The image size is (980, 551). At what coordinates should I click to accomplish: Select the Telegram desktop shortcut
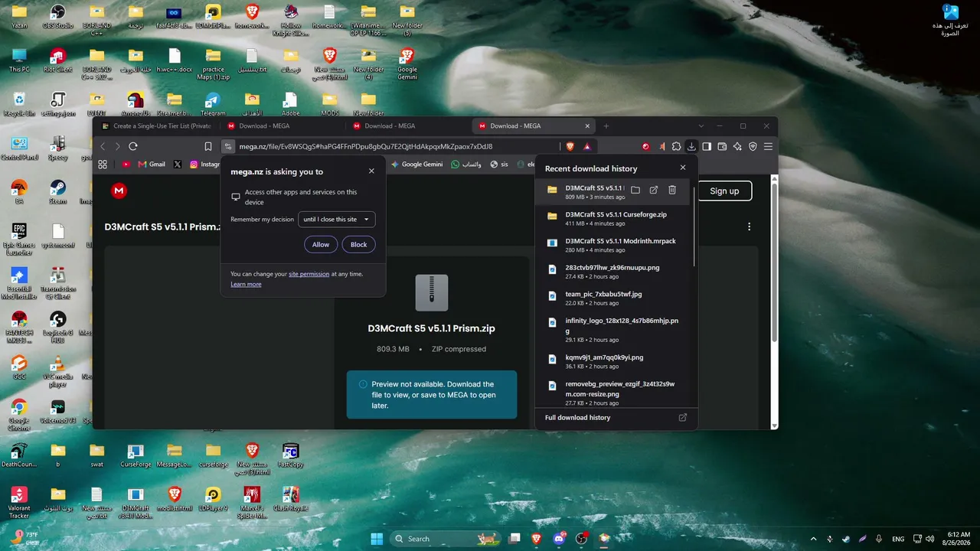click(x=213, y=105)
